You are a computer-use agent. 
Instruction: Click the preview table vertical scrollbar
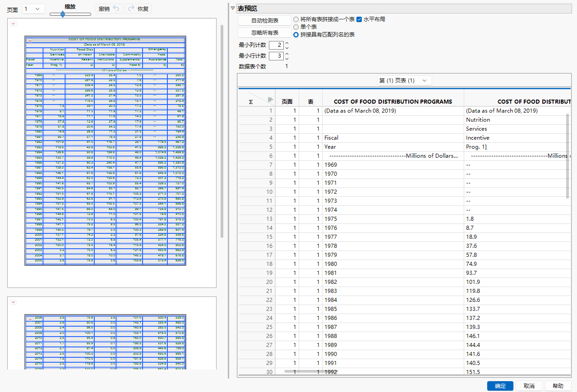[568, 155]
